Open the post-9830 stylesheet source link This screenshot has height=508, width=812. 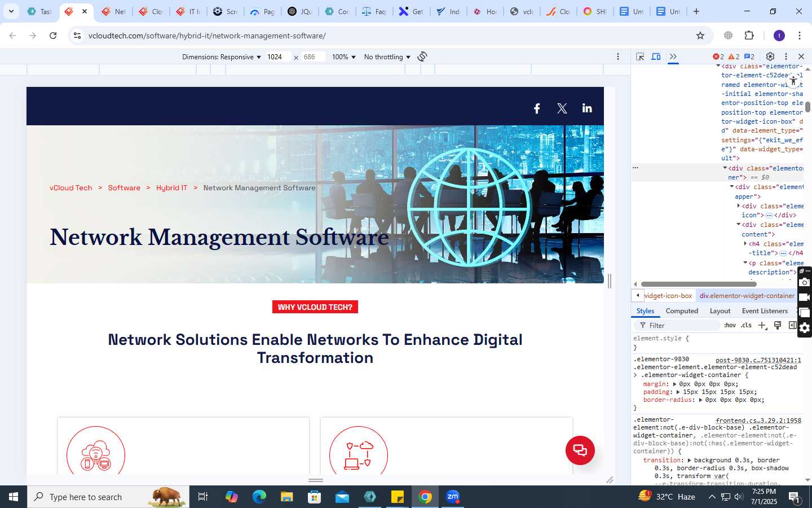tap(758, 360)
